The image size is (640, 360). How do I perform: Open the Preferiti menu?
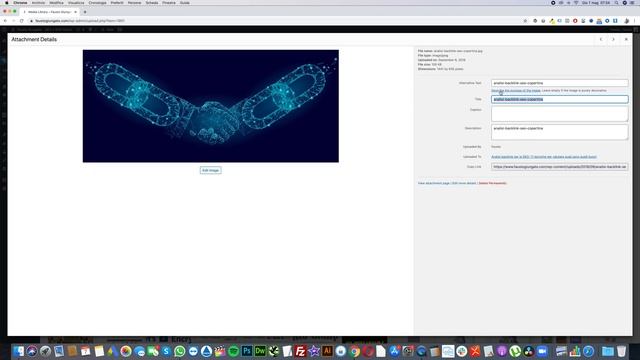[117, 3]
